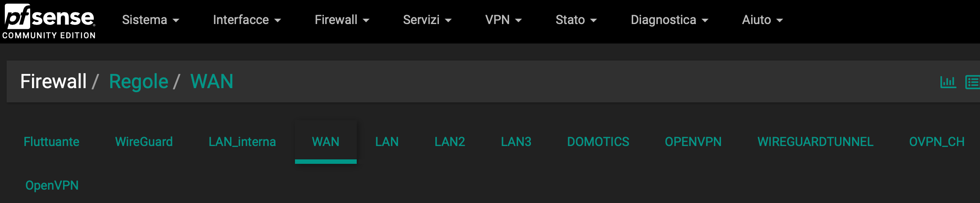The height and width of the screenshot is (203, 980).
Task: Open the Diagnostica menu
Action: tap(669, 20)
